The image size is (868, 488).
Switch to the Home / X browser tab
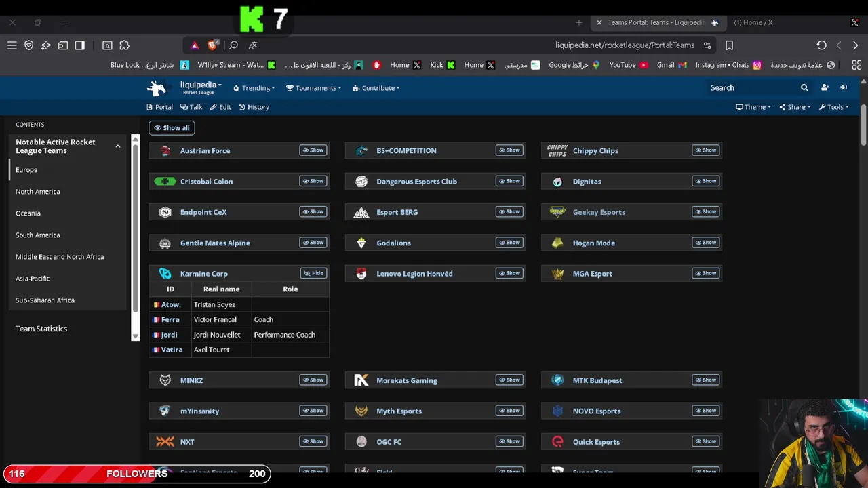753,22
